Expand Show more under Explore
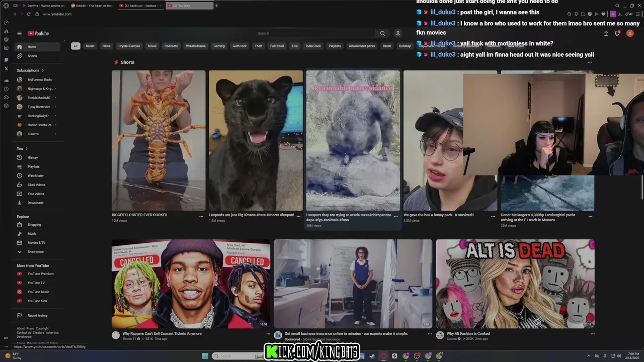The width and height of the screenshot is (644, 362). coord(37,252)
